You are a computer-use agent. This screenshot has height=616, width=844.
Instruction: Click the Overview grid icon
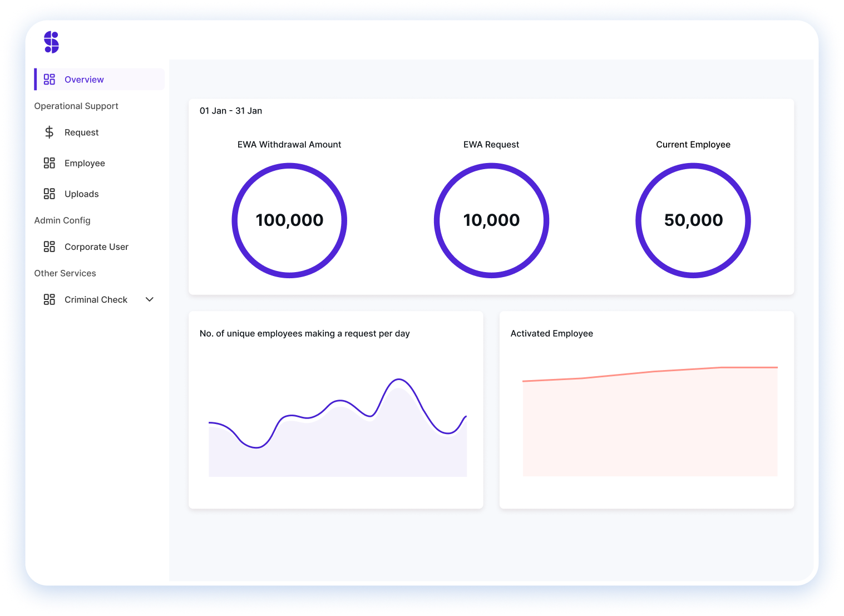coord(50,80)
